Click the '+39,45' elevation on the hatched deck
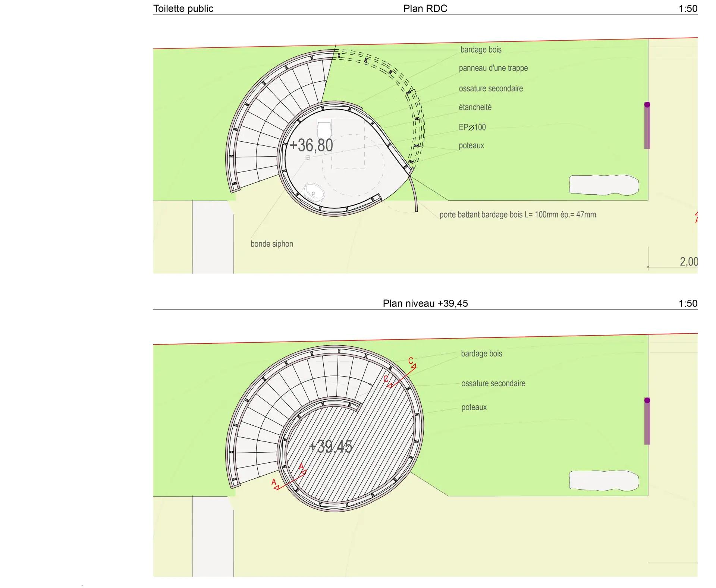 pos(330,446)
